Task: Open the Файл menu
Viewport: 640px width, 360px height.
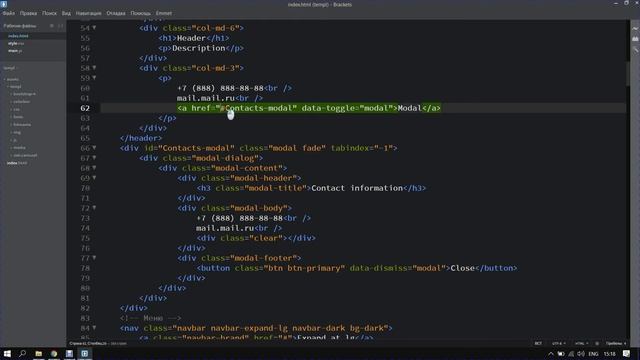Action: tap(9, 13)
